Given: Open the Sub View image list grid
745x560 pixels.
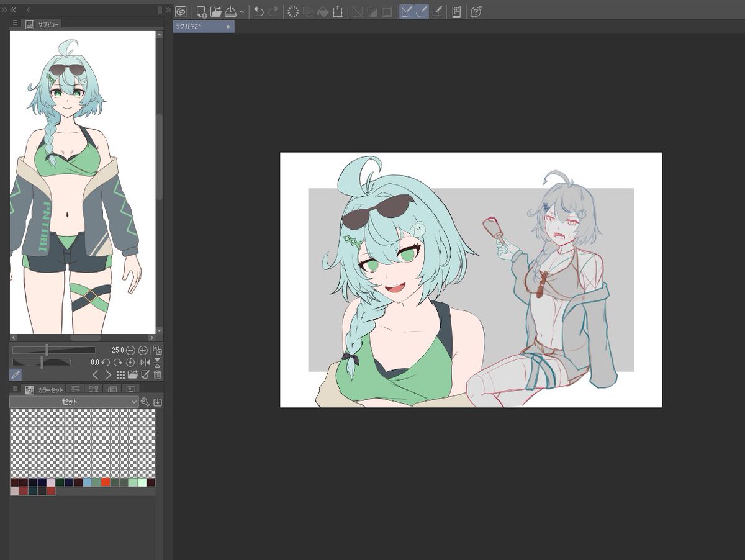Looking at the screenshot, I should point(121,374).
